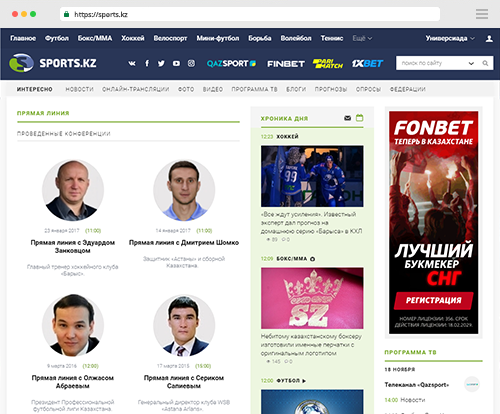Click Дмитрий Шомко portrait photo

click(x=184, y=190)
